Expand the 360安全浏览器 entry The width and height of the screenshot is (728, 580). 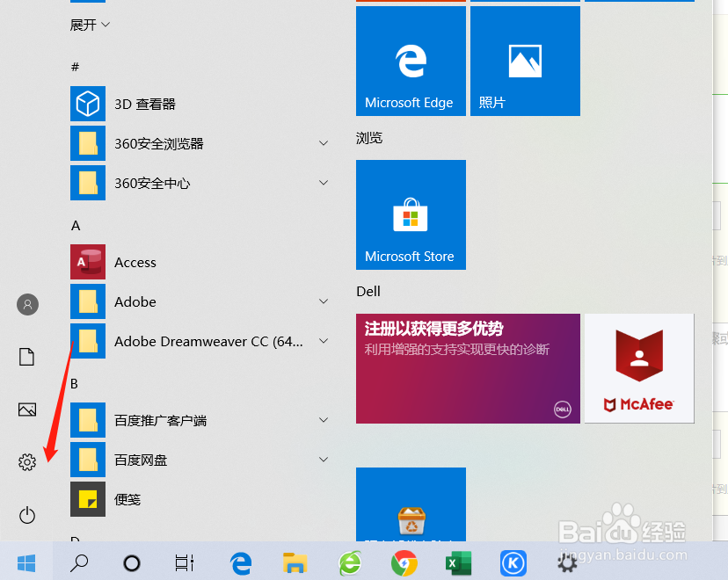[x=324, y=142]
